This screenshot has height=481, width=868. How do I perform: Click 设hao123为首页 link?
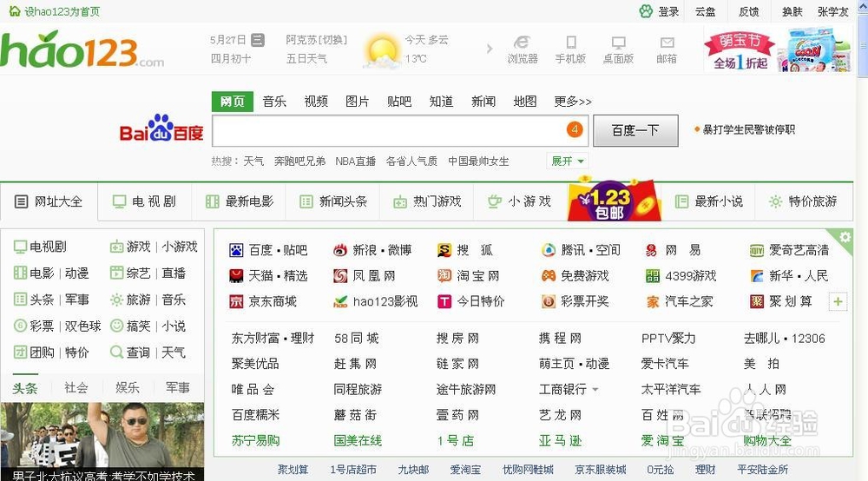55,11
